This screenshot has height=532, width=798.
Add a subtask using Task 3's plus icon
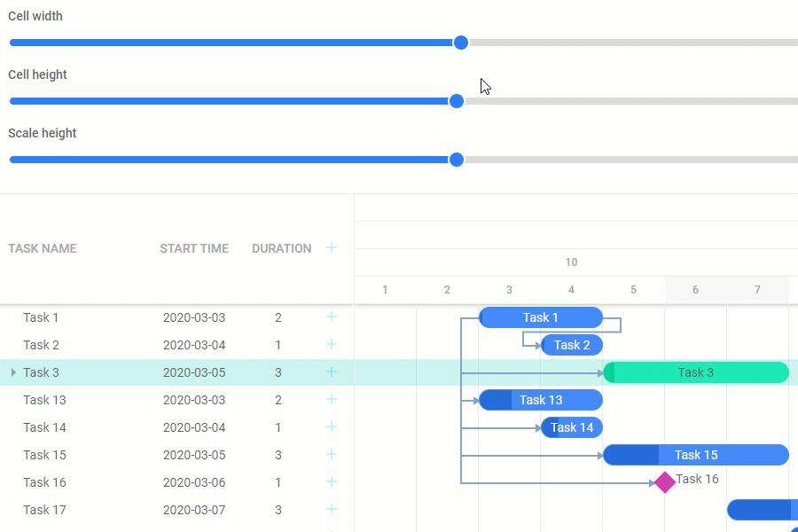332,372
